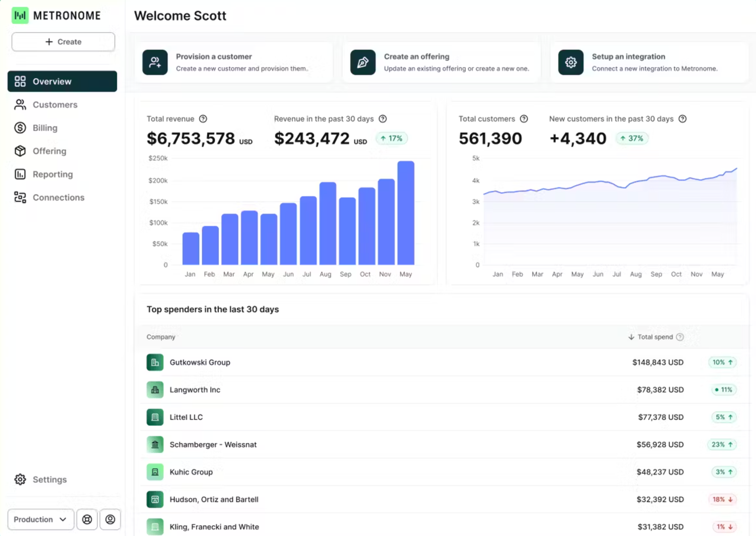The image size is (756, 536).
Task: Open the Production environment dropdown
Action: 40,519
